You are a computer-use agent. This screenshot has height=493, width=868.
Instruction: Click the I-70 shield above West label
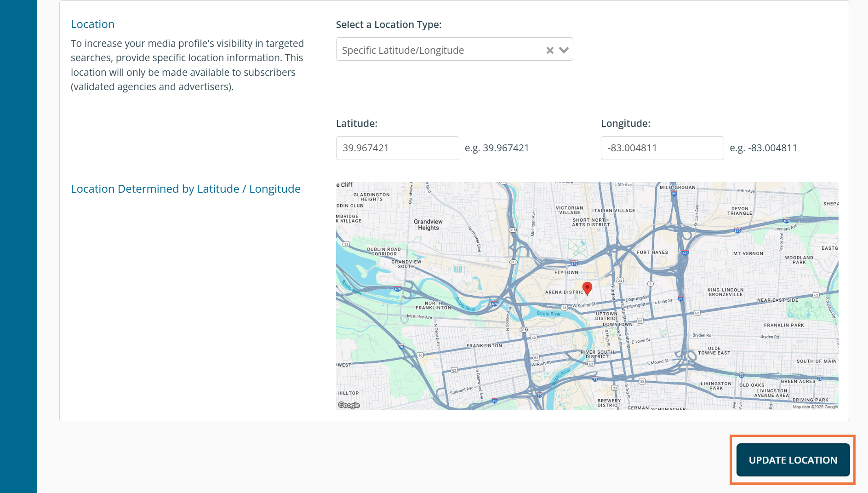[401, 347]
